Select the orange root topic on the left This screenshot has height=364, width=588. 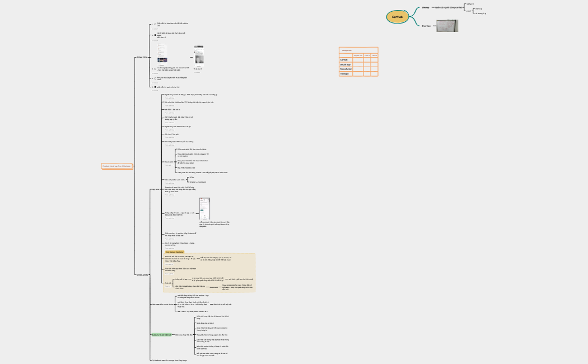coord(117,166)
